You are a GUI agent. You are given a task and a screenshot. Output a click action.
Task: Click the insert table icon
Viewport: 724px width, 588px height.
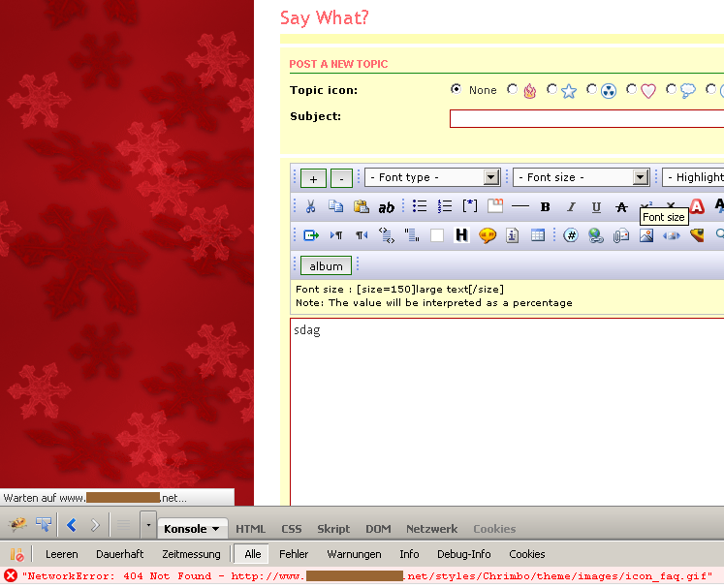538,235
